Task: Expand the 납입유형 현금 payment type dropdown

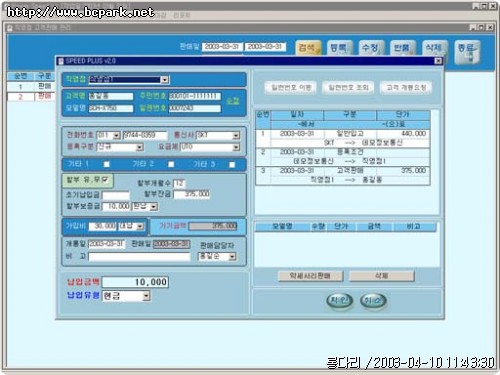Action: (x=146, y=296)
